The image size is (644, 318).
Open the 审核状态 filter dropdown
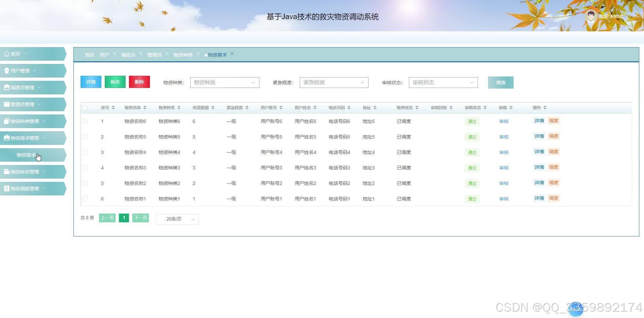pos(443,83)
